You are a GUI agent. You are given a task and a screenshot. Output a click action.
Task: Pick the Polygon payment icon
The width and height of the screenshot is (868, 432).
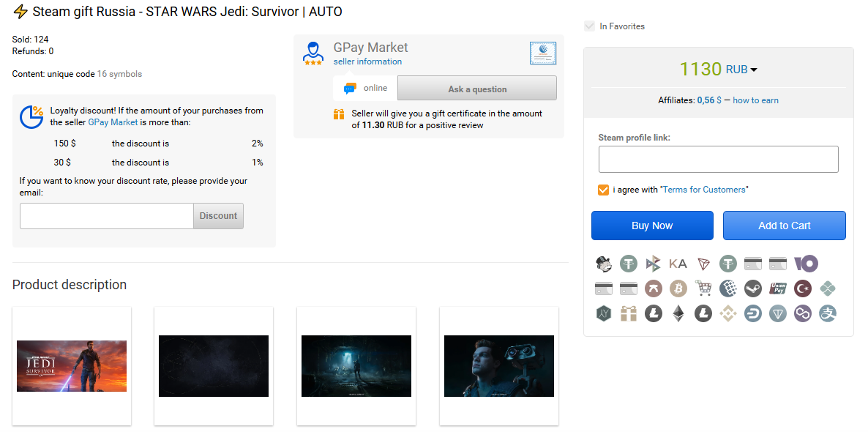803,313
